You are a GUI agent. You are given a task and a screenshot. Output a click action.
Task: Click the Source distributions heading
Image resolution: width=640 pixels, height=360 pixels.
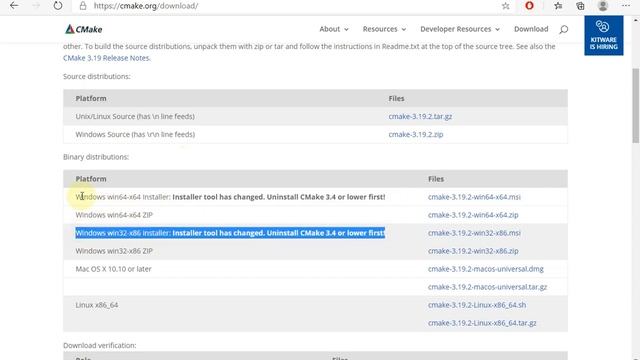point(97,76)
